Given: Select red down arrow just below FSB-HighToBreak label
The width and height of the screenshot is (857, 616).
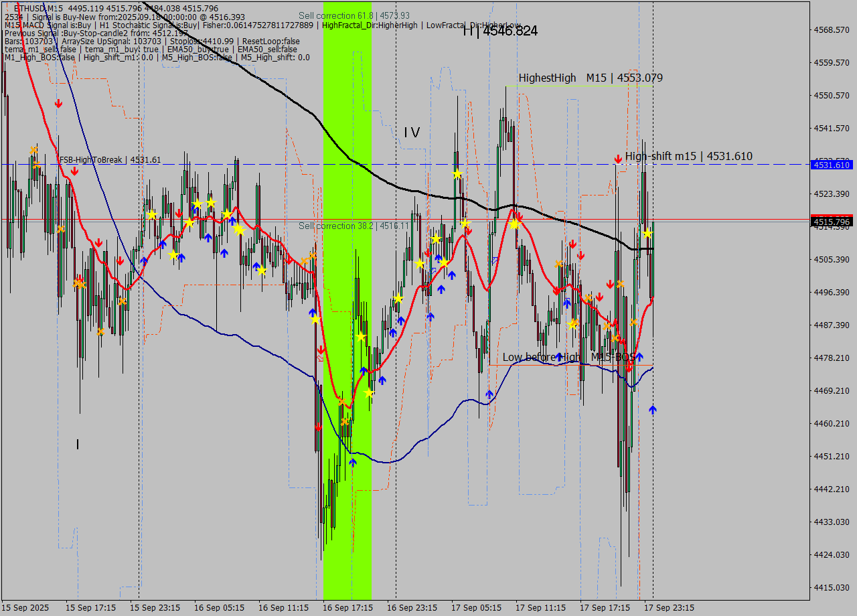Looking at the screenshot, I should pyautogui.click(x=74, y=171).
